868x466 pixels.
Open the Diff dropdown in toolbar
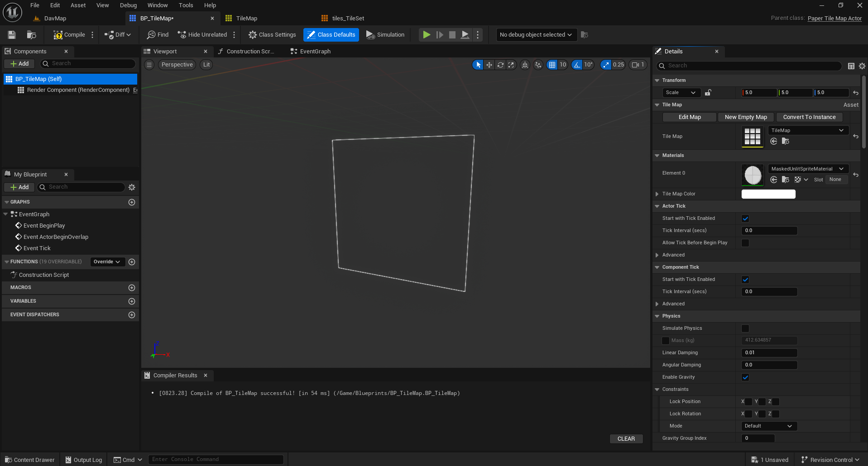pos(118,35)
